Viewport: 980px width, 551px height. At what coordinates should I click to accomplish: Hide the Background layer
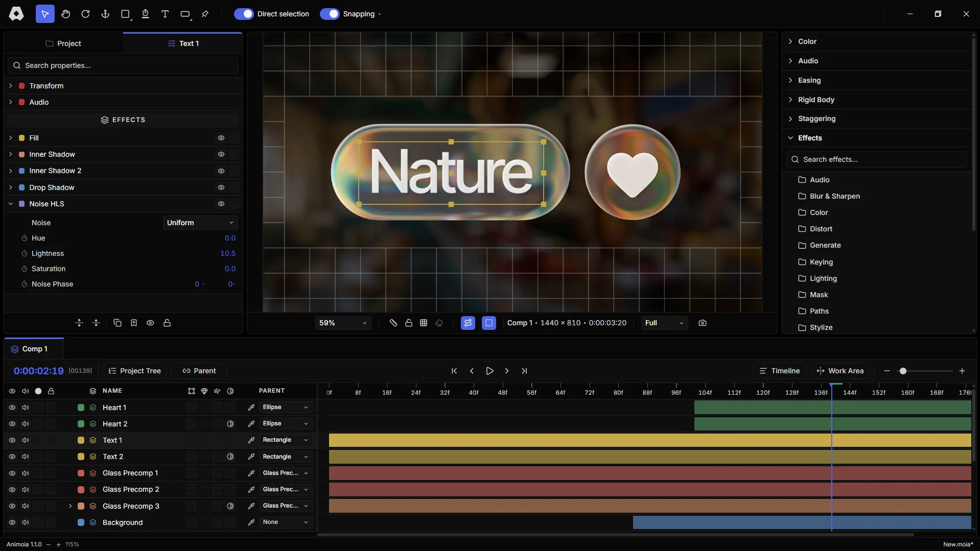(x=12, y=522)
